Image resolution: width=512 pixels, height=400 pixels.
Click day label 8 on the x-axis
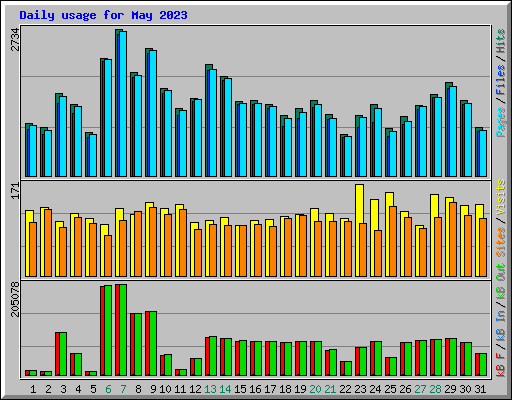tap(138, 389)
